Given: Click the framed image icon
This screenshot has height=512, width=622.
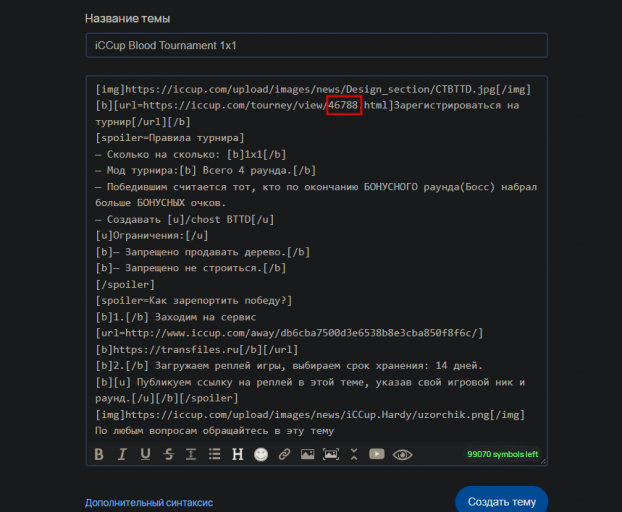Looking at the screenshot, I should [x=331, y=454].
